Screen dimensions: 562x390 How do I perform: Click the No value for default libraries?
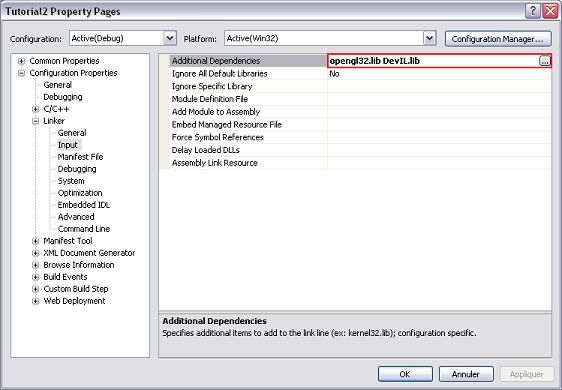[x=334, y=74]
